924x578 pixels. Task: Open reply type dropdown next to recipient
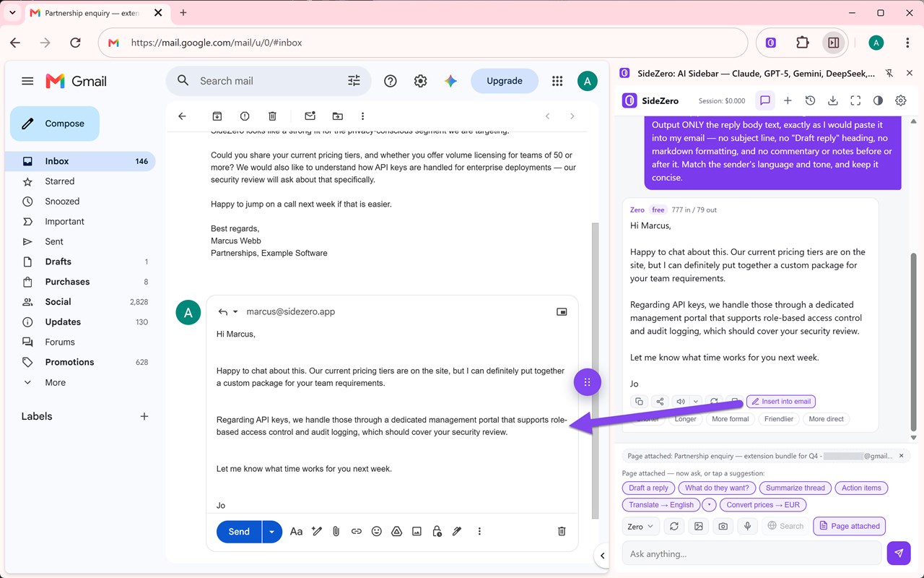pyautogui.click(x=235, y=312)
